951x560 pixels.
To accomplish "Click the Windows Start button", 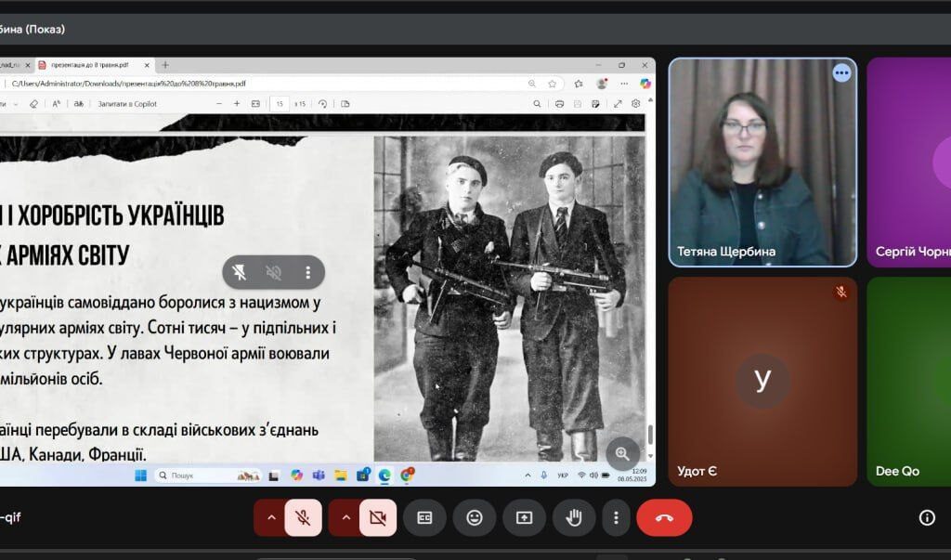I will [141, 475].
